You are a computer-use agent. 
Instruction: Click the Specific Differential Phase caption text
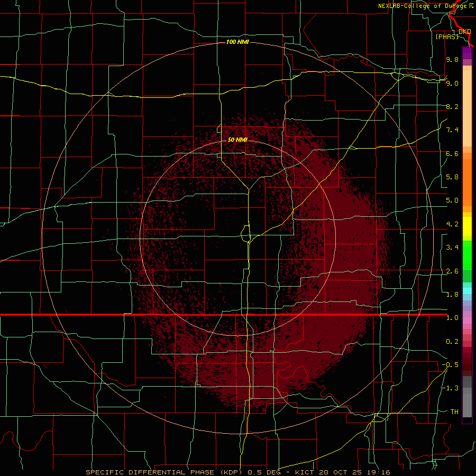[237, 472]
